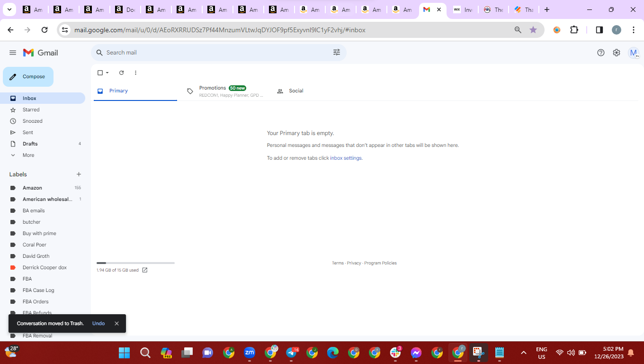
Task: Open new browser tab plus button
Action: [547, 9]
